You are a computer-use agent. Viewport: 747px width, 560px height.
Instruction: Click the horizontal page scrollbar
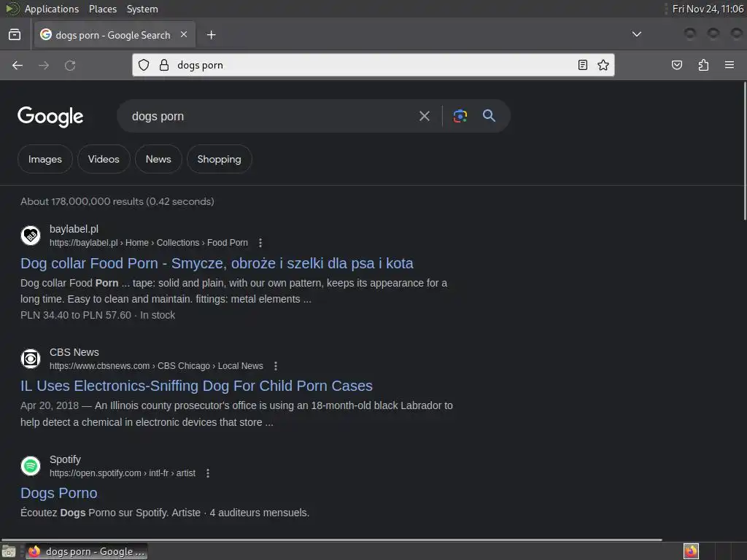click(331, 540)
